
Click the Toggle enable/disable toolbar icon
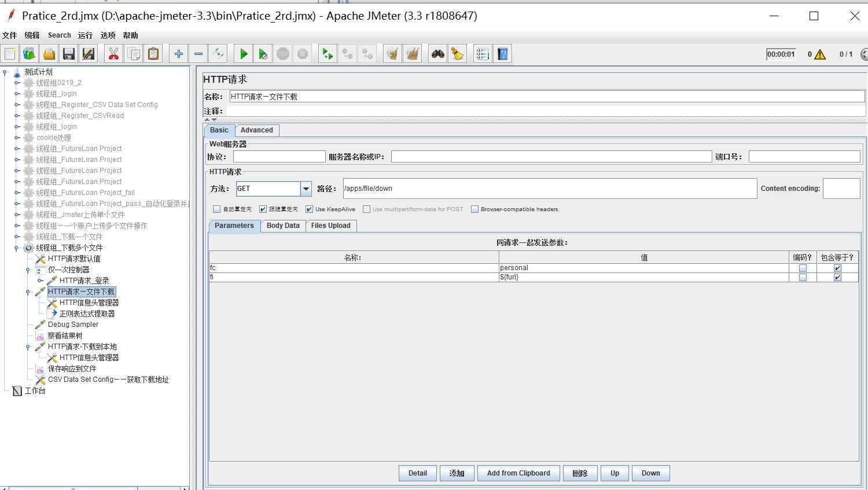point(218,54)
